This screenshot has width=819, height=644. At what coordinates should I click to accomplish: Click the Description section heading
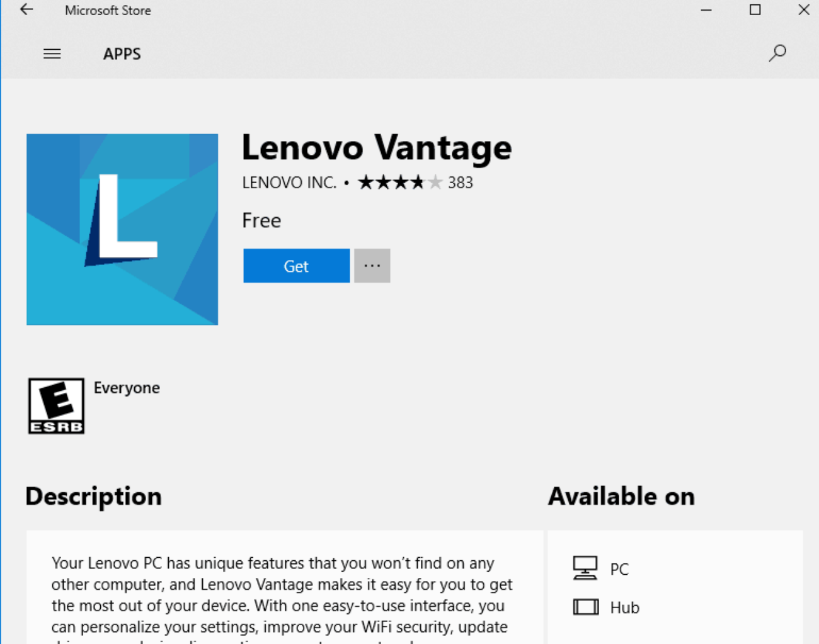pos(93,496)
